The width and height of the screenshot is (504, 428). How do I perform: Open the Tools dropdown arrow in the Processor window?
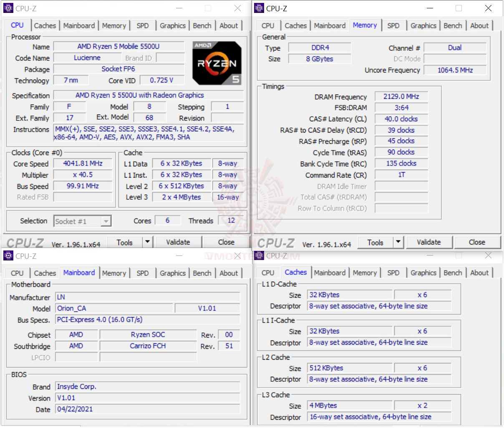tap(147, 242)
